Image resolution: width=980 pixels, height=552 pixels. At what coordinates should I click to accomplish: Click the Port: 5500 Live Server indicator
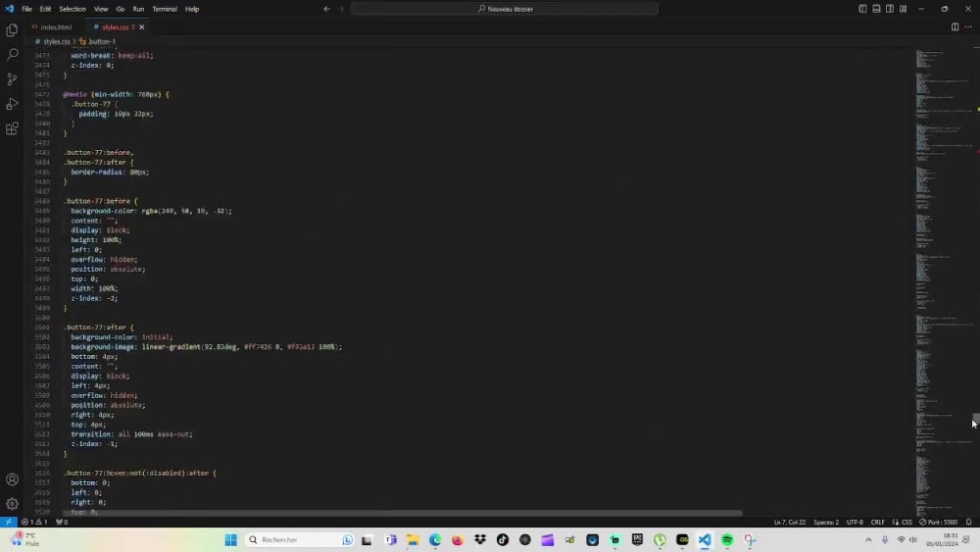point(938,522)
